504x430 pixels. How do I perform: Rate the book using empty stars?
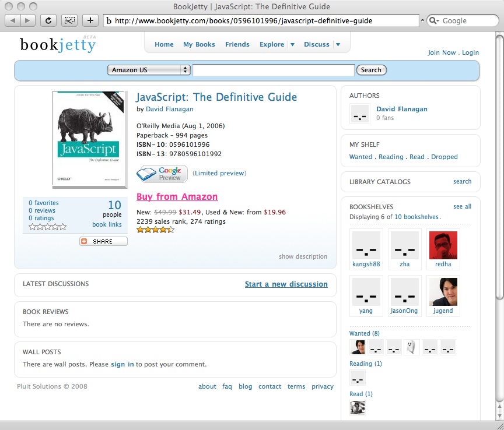point(47,227)
